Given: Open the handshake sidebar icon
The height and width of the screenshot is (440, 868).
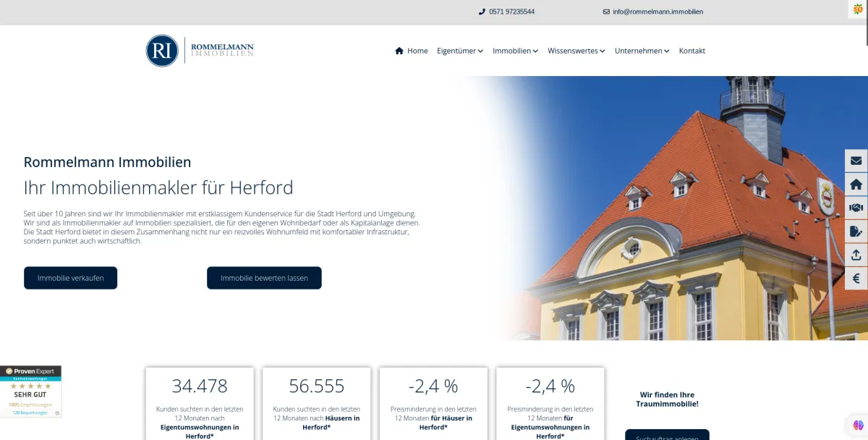Looking at the screenshot, I should (x=856, y=208).
